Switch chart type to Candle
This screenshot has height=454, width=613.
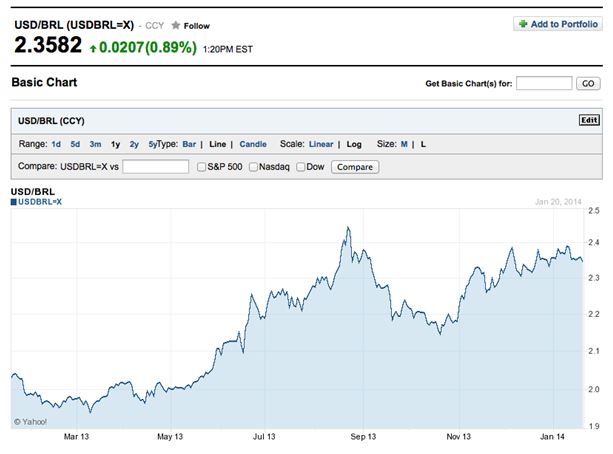(x=253, y=144)
